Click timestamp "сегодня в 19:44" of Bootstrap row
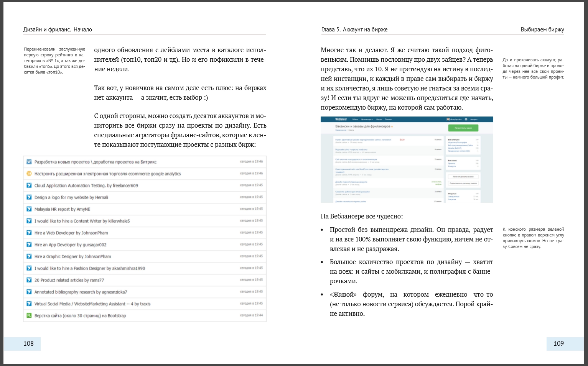Screen dimensions: 588x366 [252, 315]
